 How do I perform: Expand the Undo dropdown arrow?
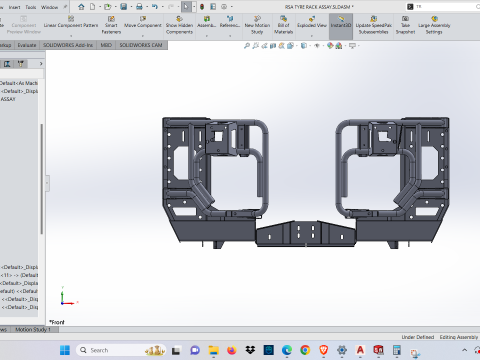162,7
